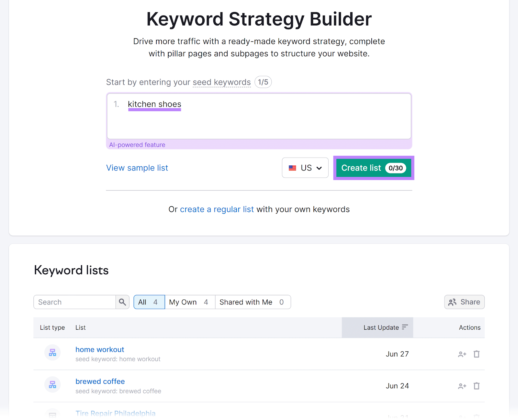
Task: Click the add-user share icon on home workout row
Action: (x=462, y=354)
